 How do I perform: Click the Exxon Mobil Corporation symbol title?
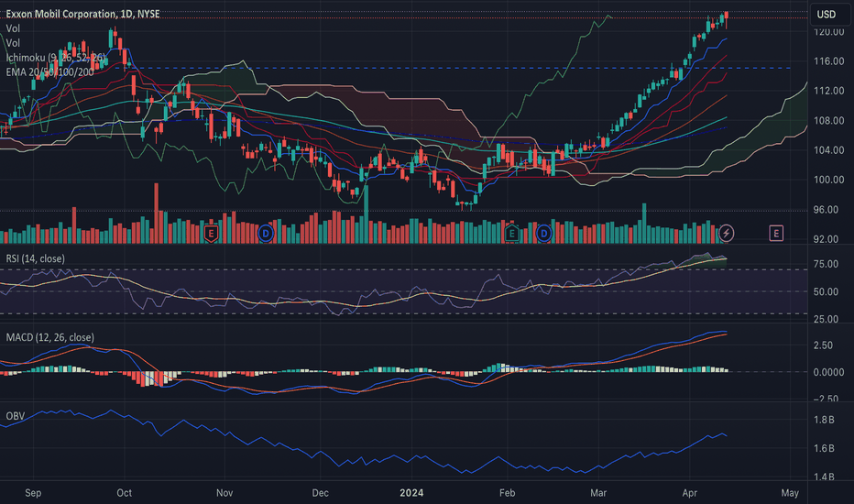click(x=82, y=14)
